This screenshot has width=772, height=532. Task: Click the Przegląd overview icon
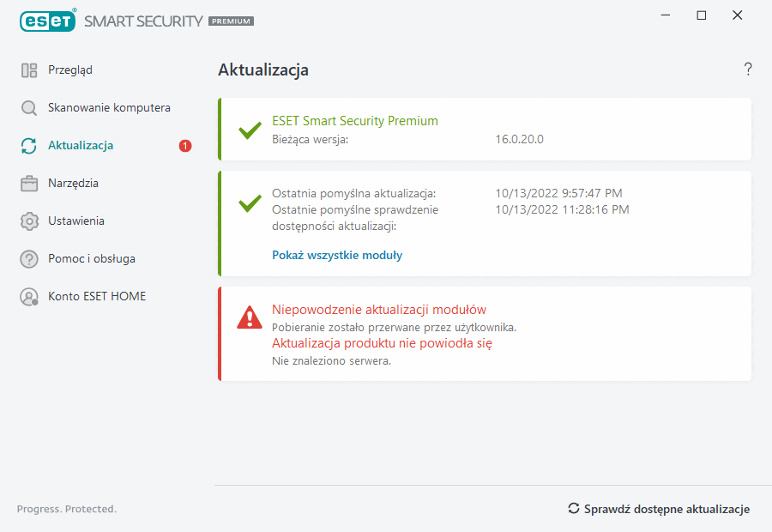click(29, 70)
